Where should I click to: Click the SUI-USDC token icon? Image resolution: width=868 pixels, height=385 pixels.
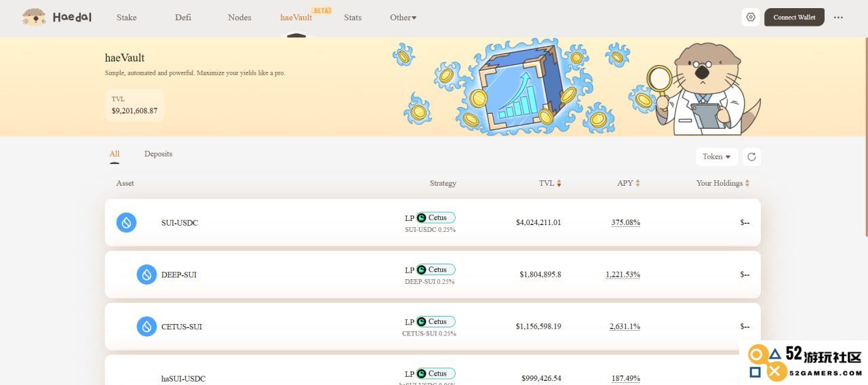click(126, 222)
